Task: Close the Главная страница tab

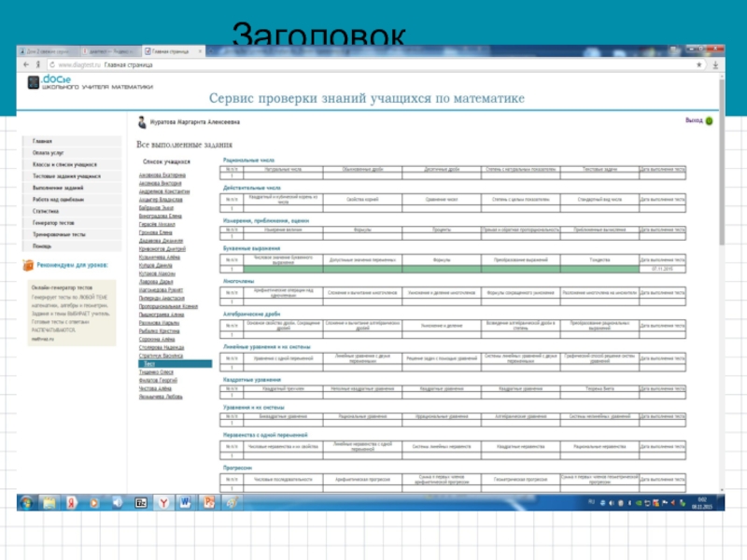Action: point(200,51)
